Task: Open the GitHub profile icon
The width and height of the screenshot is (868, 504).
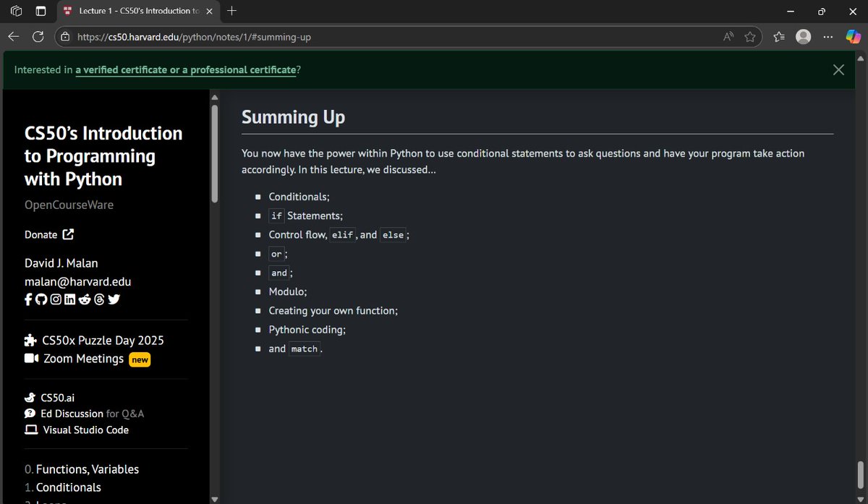Action: (41, 299)
